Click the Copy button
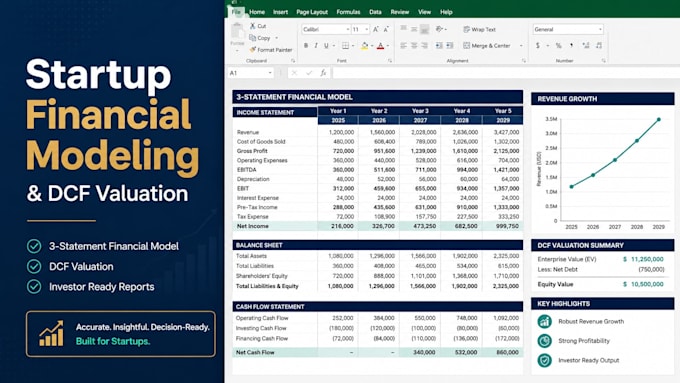The image size is (680, 383). (260, 38)
